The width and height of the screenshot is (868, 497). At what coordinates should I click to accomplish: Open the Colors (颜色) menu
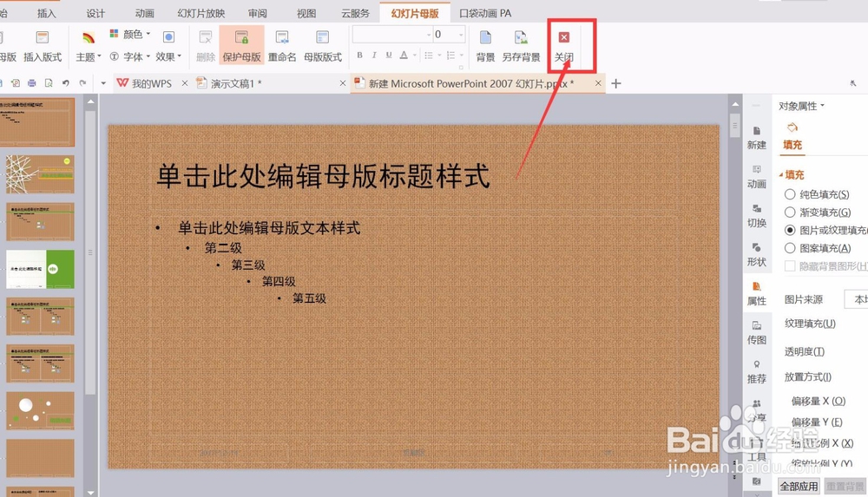point(130,35)
